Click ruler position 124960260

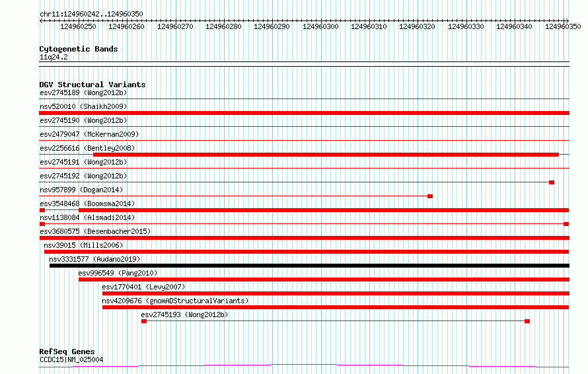(x=126, y=26)
